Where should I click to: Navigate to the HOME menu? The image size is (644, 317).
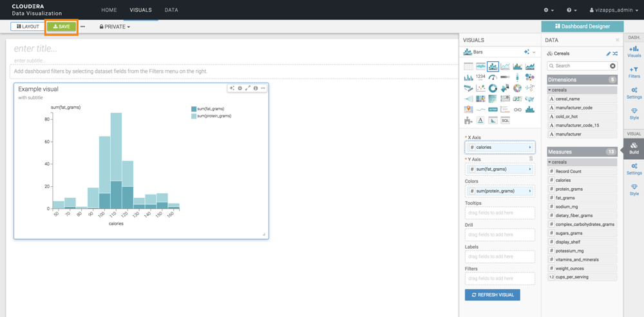(x=109, y=10)
